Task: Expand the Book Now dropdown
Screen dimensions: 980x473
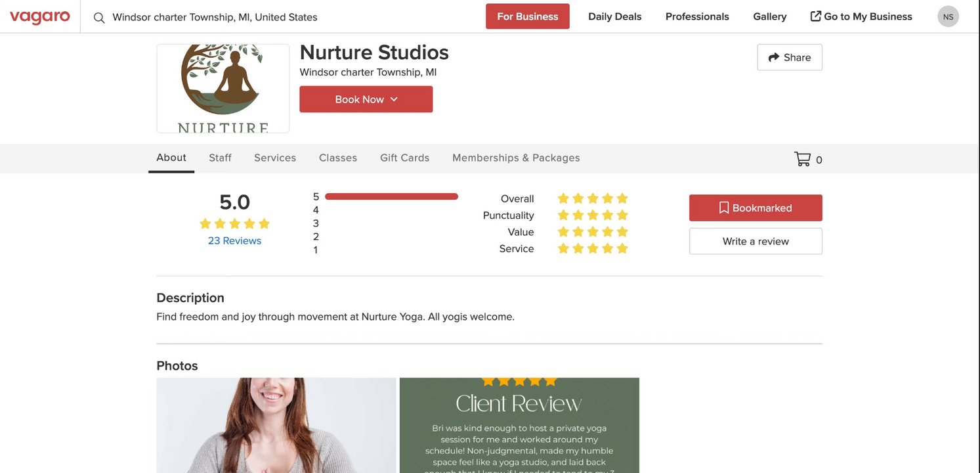Action: pos(366,99)
